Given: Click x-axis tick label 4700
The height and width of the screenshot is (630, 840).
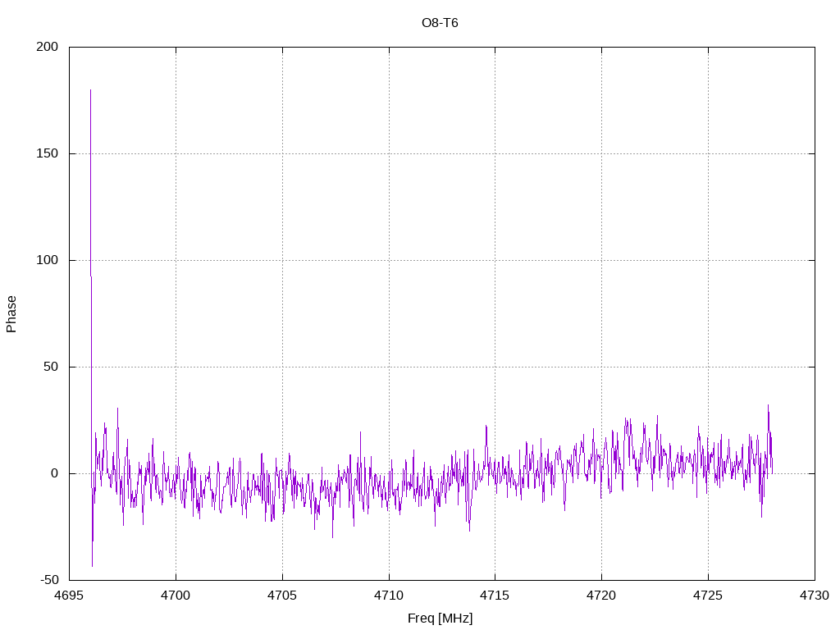Looking at the screenshot, I should tap(176, 596).
